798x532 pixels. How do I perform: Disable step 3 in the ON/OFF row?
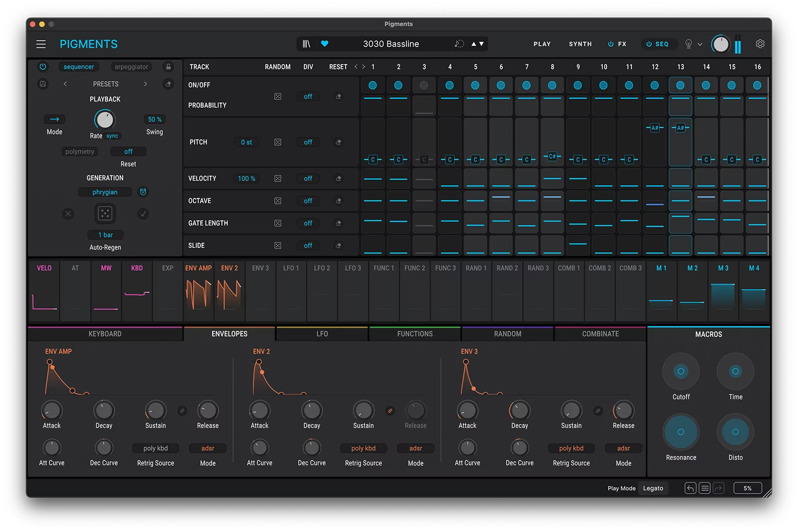click(424, 85)
